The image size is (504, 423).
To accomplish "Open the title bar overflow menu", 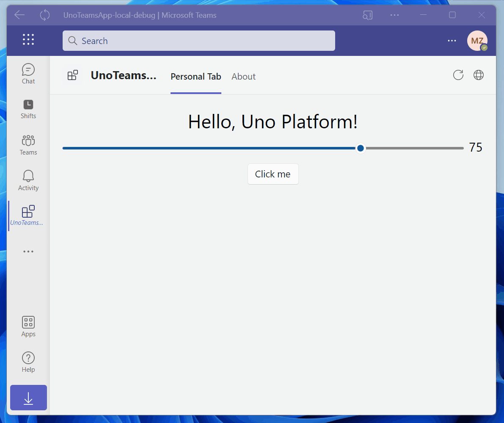I will click(x=394, y=15).
